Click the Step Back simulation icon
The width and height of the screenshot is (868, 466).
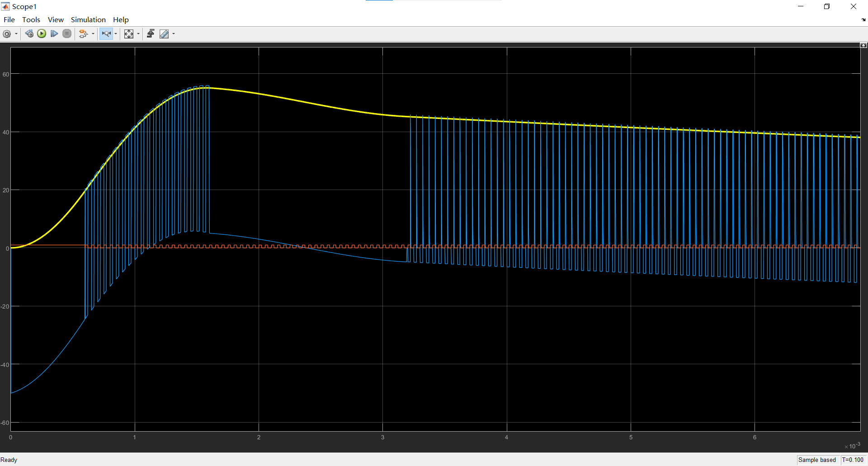[29, 34]
